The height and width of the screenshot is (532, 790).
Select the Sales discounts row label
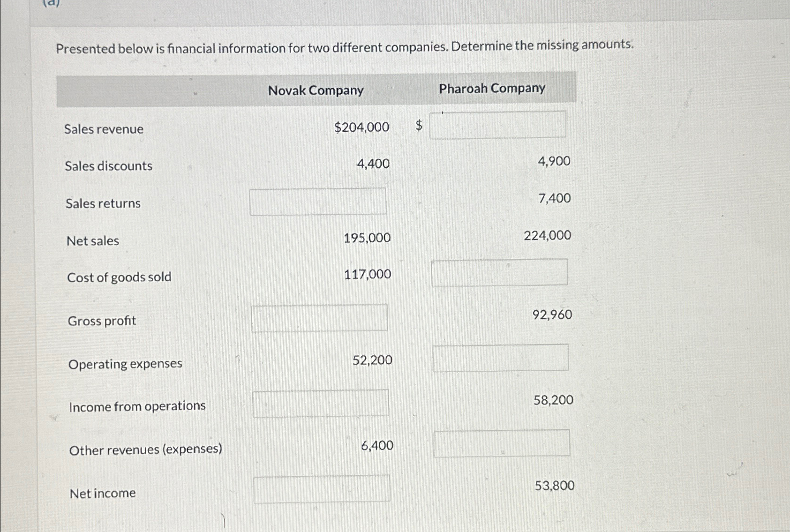[109, 165]
